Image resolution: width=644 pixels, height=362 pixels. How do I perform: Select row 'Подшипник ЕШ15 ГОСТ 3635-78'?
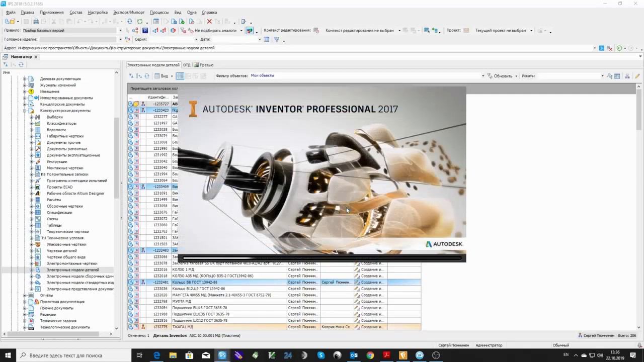(x=274, y=308)
